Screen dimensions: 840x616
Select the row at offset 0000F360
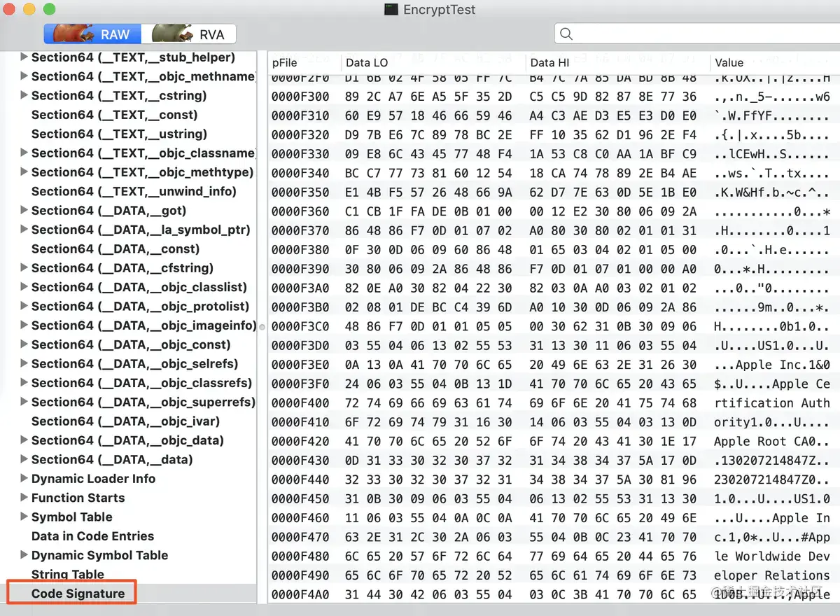(x=554, y=211)
